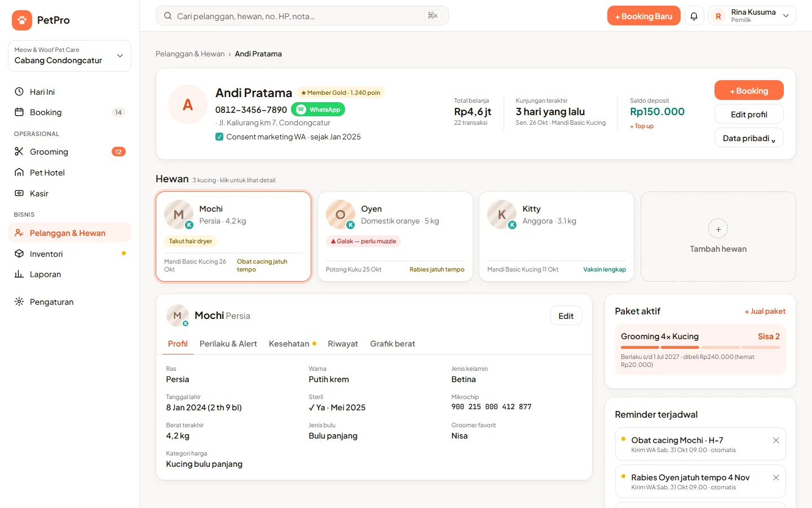Click the search magnifier icon
The height and width of the screenshot is (508, 812).
click(x=167, y=16)
